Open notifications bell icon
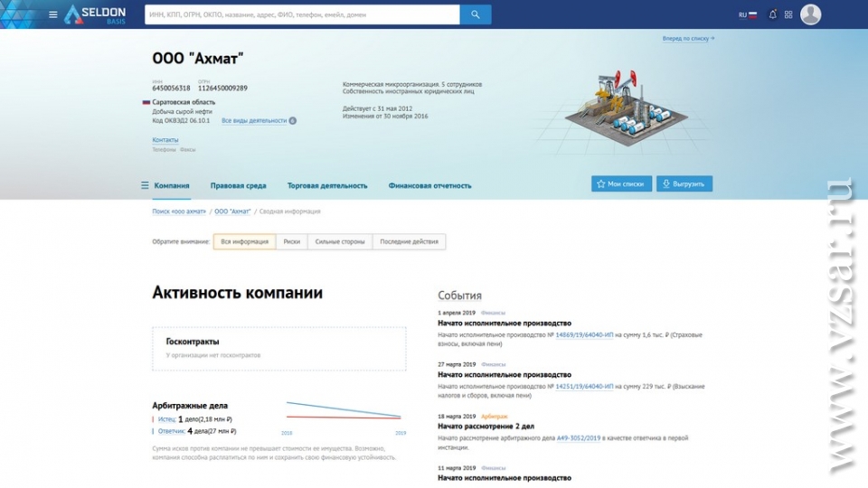Viewport: 868px width, 488px height. pyautogui.click(x=772, y=14)
